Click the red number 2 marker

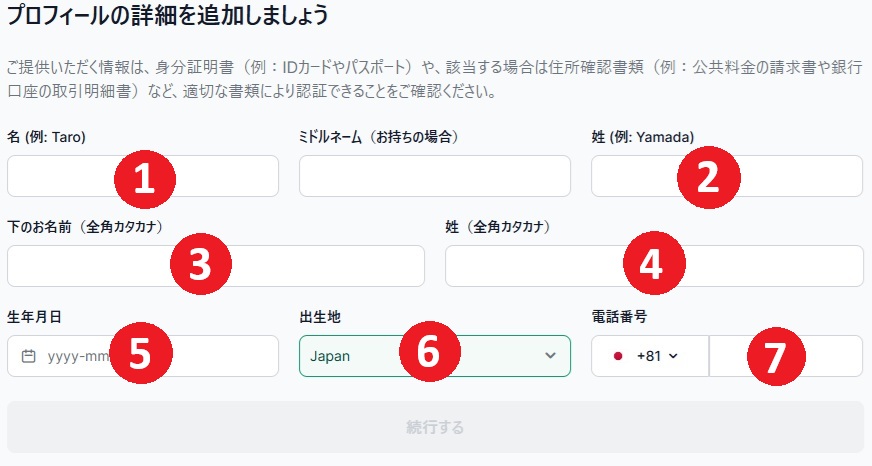pos(708,178)
